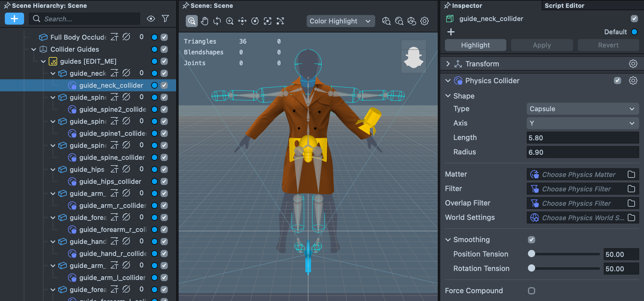This screenshot has height=301, width=644.
Task: Click the Radius input field
Action: tap(582, 152)
